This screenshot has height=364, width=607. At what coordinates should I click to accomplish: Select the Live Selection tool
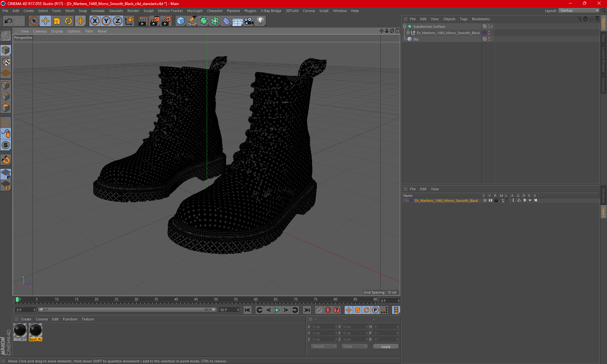pos(34,21)
